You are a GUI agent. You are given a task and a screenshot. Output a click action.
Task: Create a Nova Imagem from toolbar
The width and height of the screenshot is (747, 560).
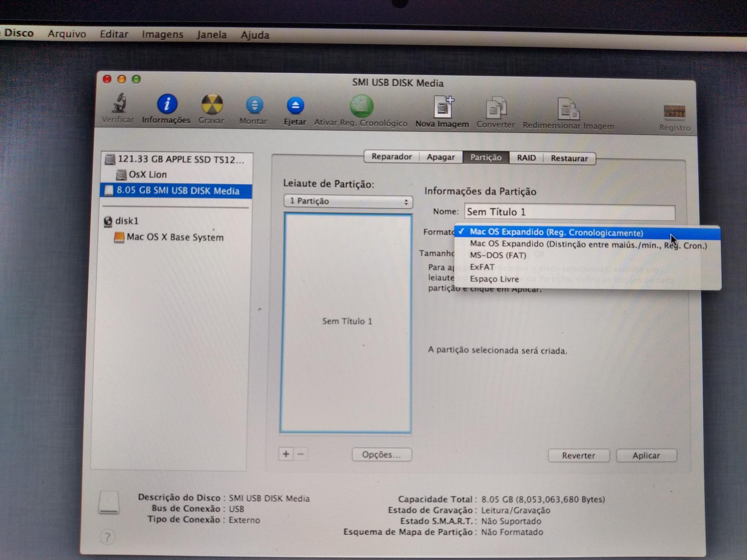pyautogui.click(x=443, y=107)
